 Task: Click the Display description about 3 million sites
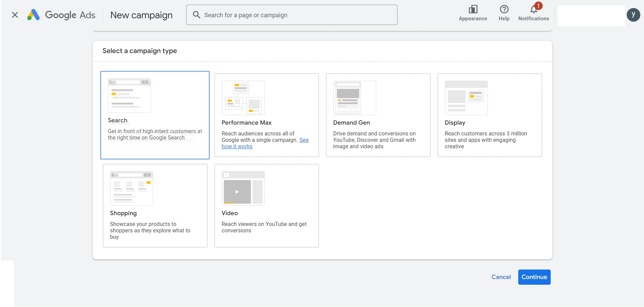click(486, 140)
